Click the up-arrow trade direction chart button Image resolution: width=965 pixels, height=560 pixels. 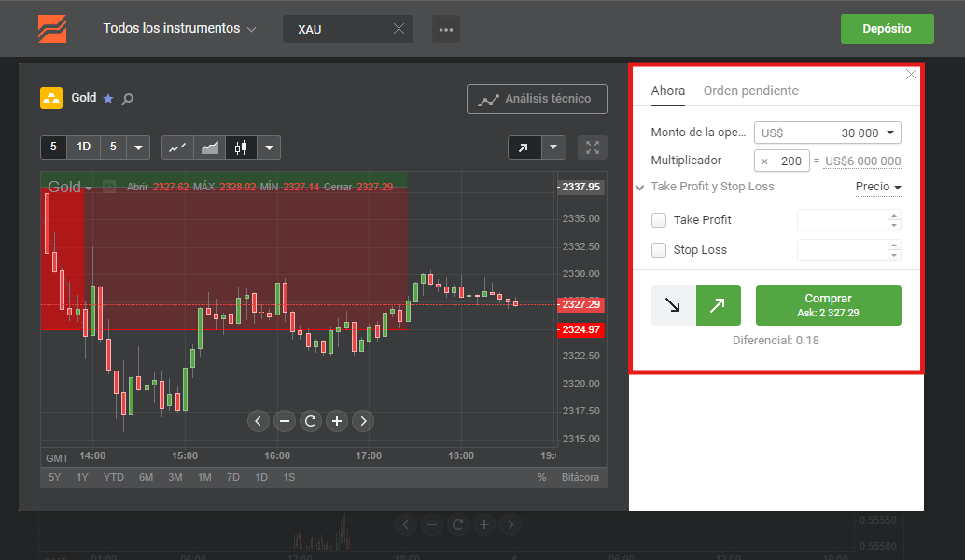pyautogui.click(x=524, y=147)
